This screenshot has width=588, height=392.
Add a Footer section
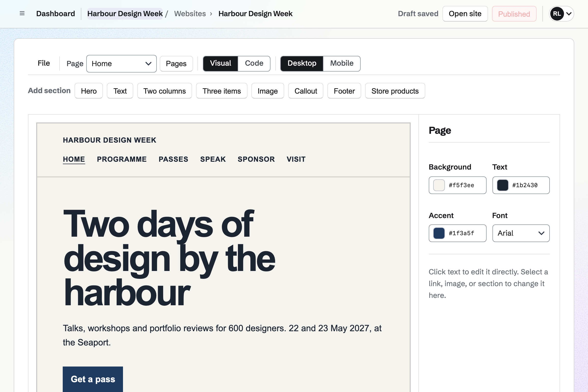click(344, 91)
